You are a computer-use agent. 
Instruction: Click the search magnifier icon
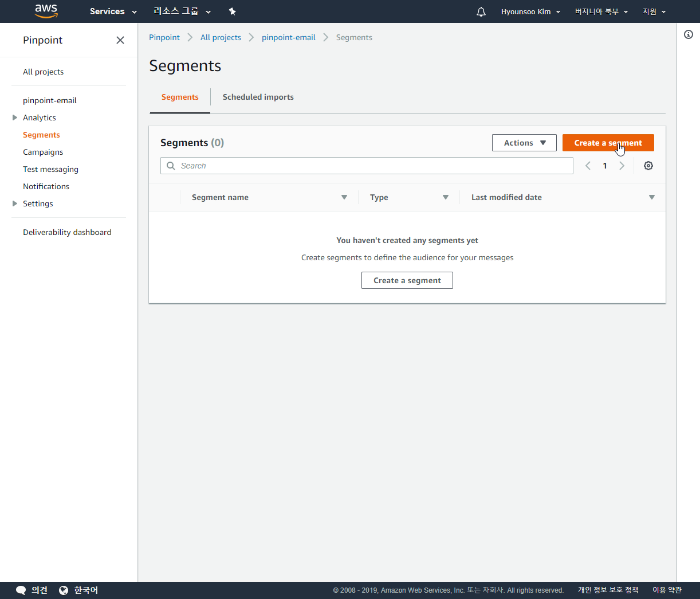tap(171, 166)
